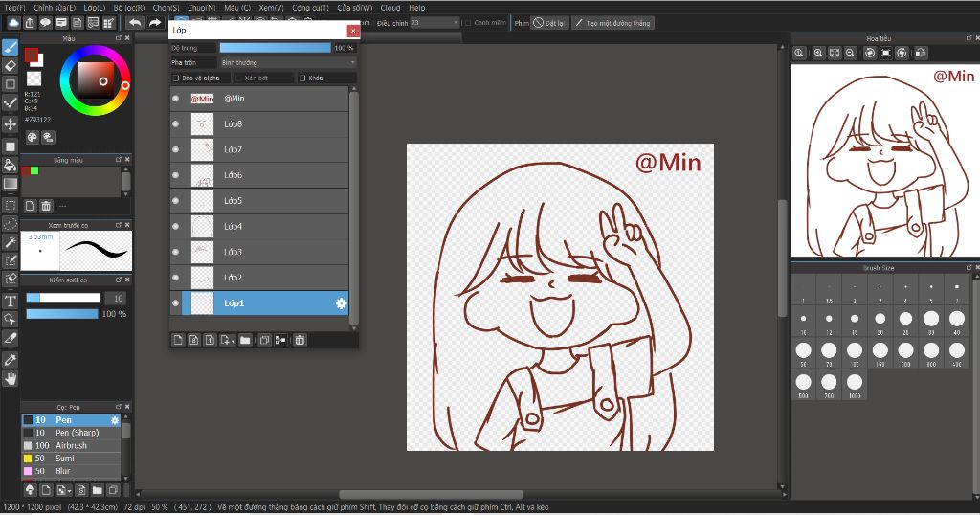Delete layer using the trash icon

coord(300,340)
